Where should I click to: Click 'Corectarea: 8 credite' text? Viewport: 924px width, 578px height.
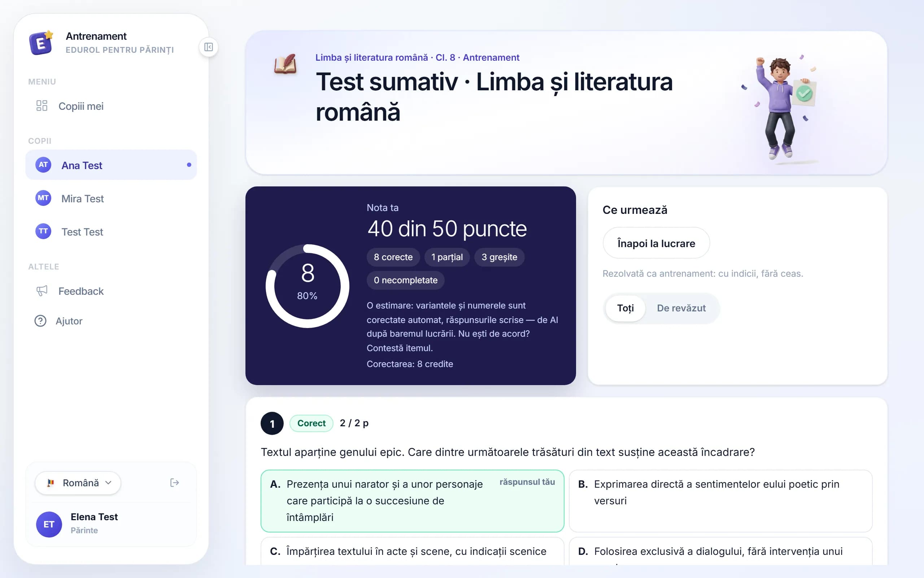pos(410,364)
